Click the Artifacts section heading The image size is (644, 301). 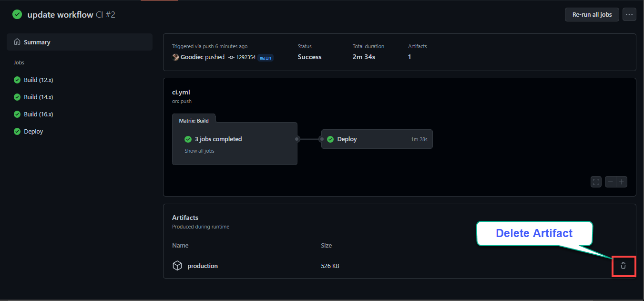click(x=185, y=218)
